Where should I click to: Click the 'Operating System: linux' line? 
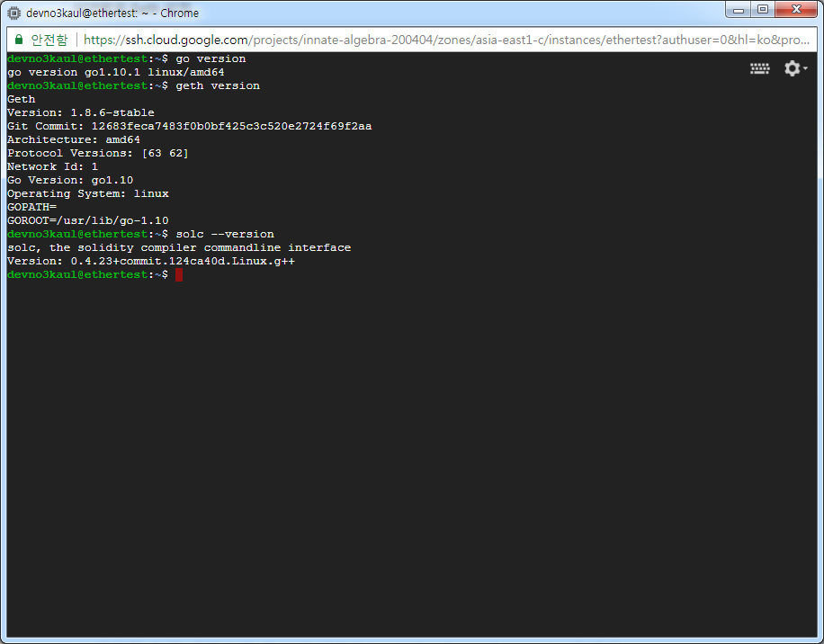(x=88, y=194)
